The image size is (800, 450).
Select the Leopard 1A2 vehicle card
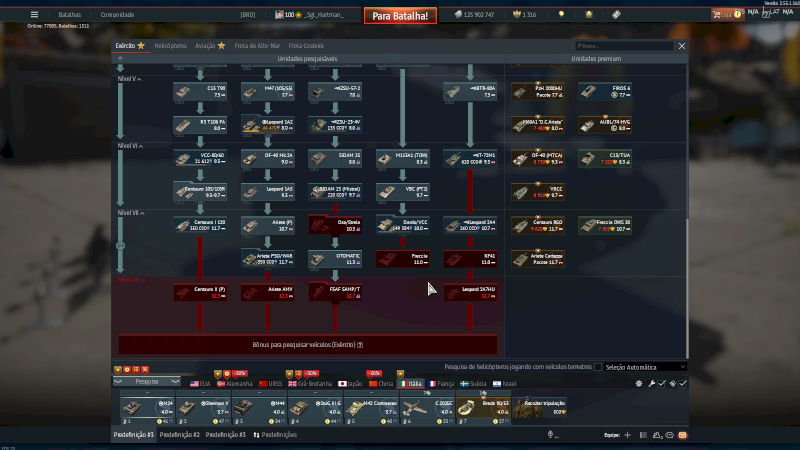pos(267,125)
